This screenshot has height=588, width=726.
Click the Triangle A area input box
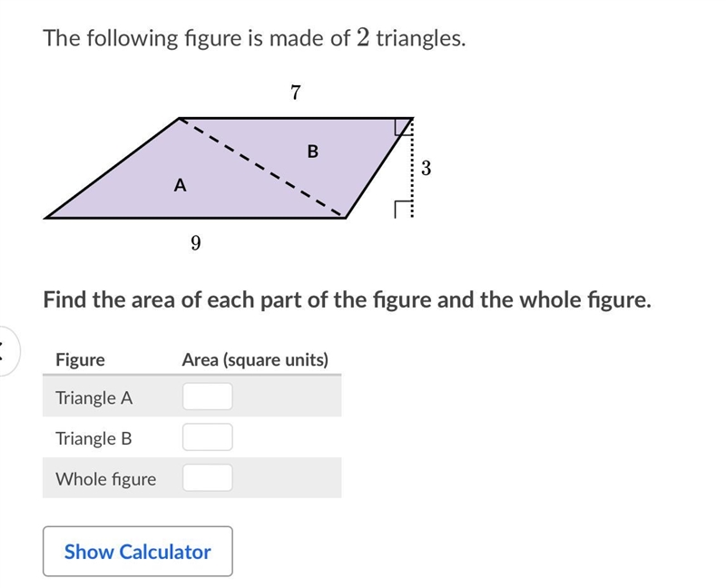pyautogui.click(x=208, y=397)
